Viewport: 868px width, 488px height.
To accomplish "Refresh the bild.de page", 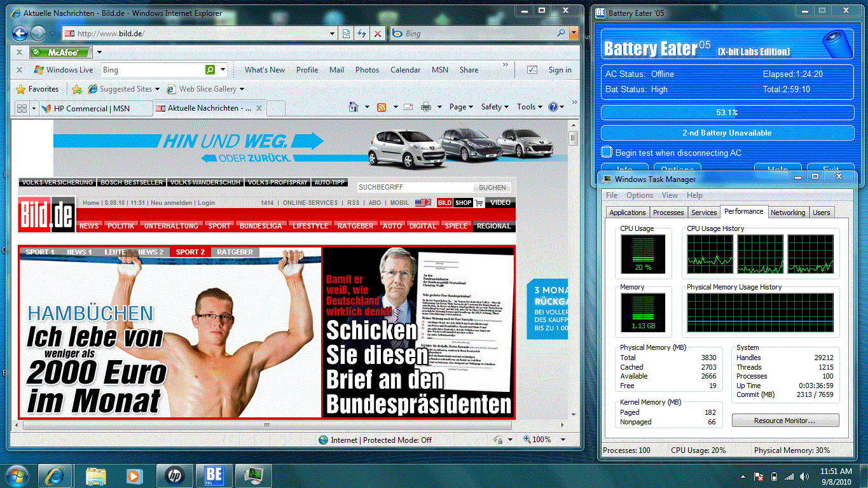I will pyautogui.click(x=362, y=34).
